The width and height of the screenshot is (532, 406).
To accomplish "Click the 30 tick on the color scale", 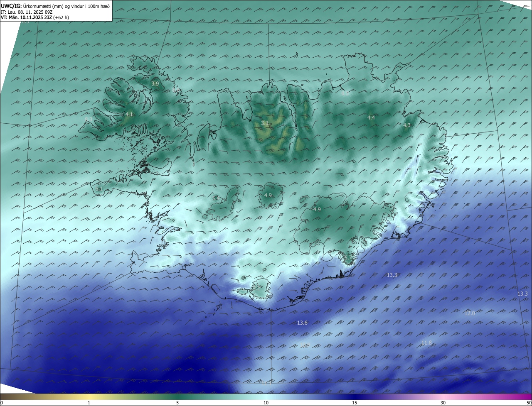I will (443, 403).
